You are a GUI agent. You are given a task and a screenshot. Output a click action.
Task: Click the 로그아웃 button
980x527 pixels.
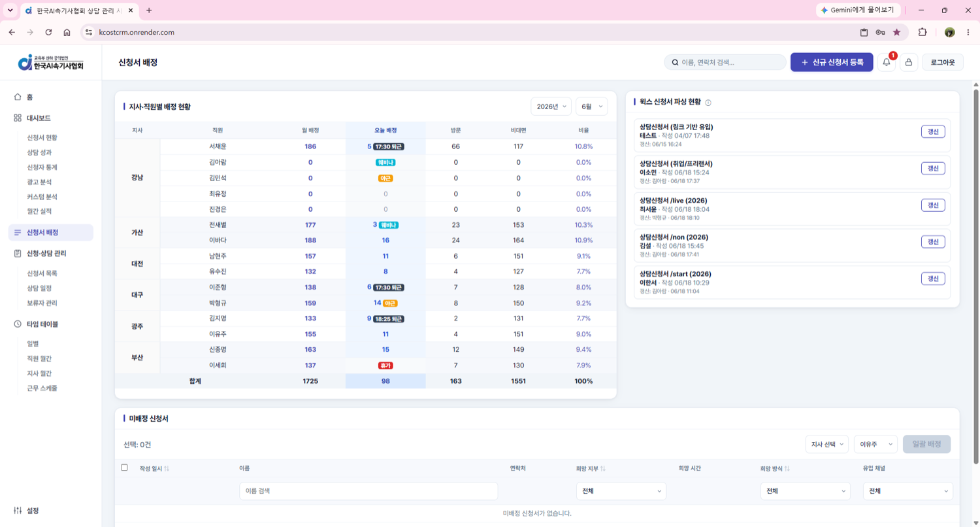point(943,62)
